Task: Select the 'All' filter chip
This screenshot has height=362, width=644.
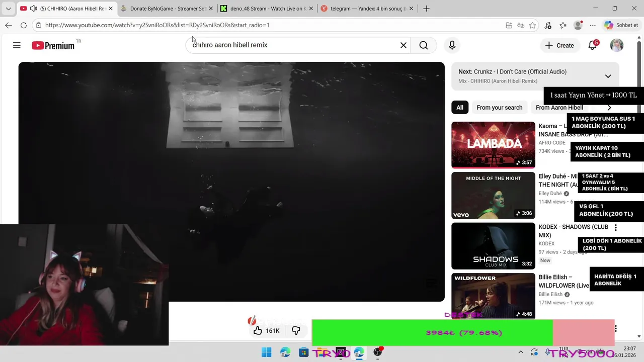Action: coord(460,107)
